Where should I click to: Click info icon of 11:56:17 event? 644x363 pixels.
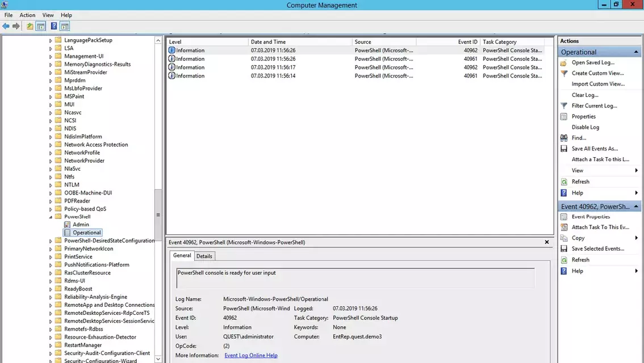point(172,67)
